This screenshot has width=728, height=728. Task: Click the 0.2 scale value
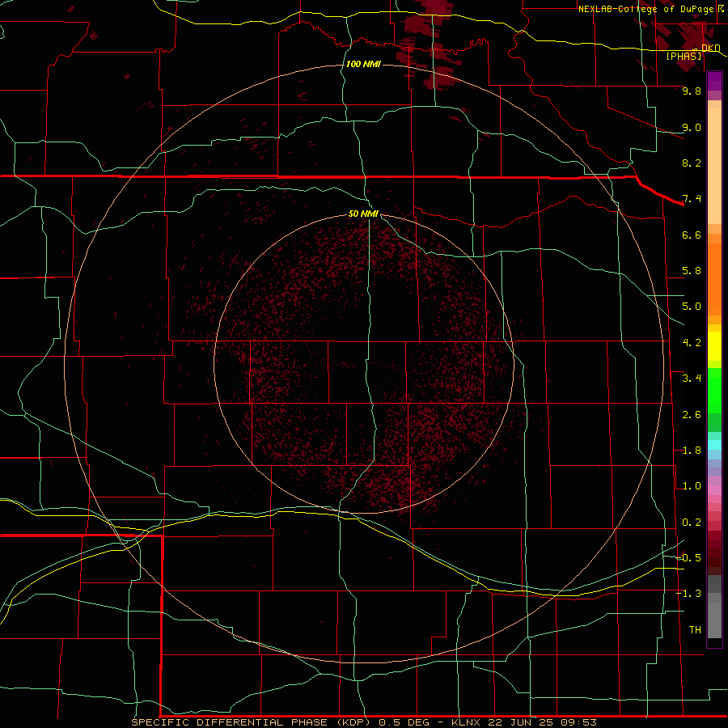coord(692,523)
